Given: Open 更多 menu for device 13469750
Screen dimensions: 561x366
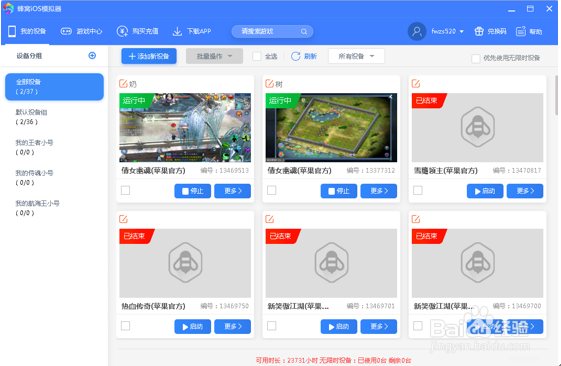Looking at the screenshot, I should [233, 327].
